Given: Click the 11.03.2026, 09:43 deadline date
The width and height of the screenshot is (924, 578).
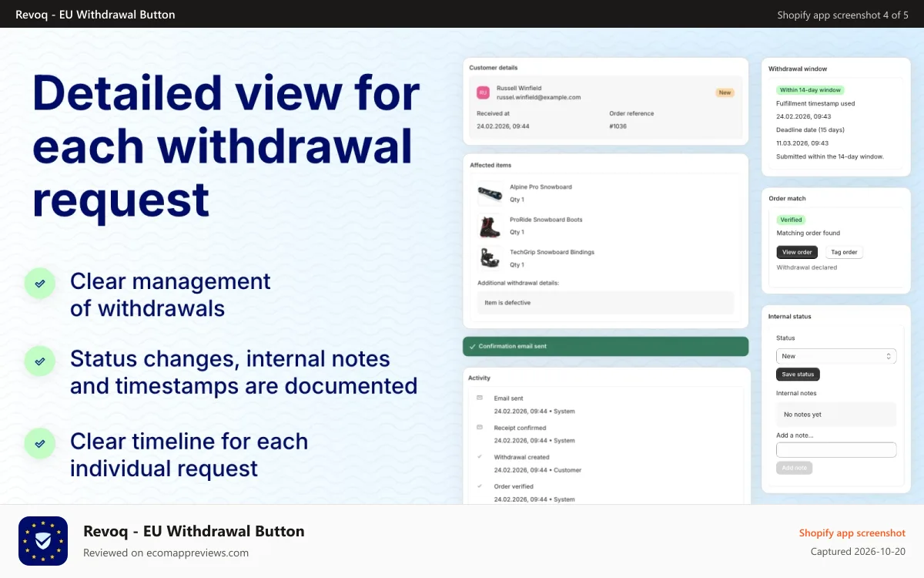Looking at the screenshot, I should click(802, 143).
